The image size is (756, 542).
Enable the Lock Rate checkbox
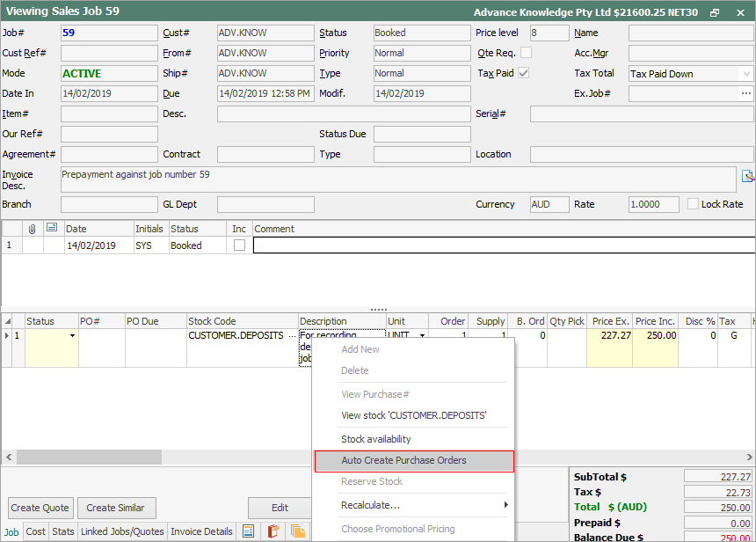[x=694, y=204]
